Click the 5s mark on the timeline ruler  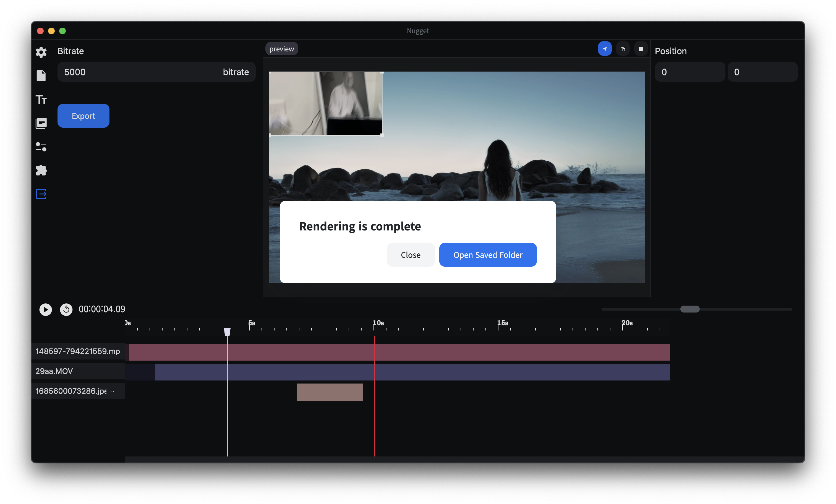pos(251,323)
